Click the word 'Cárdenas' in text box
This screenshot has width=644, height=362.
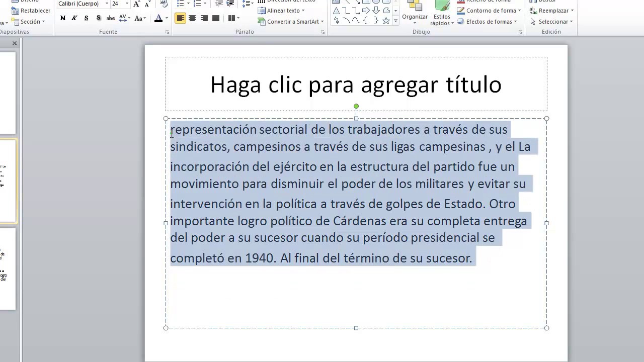click(360, 221)
